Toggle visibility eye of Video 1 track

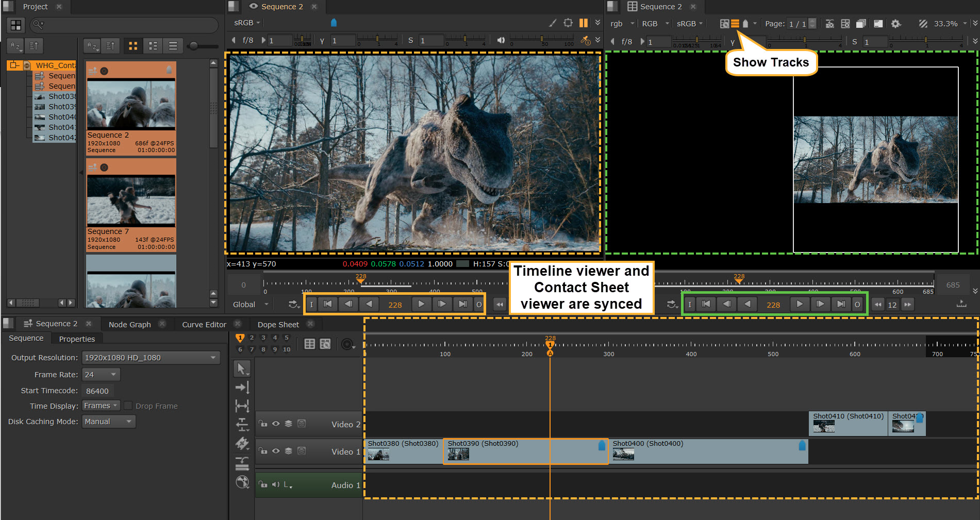(x=276, y=451)
